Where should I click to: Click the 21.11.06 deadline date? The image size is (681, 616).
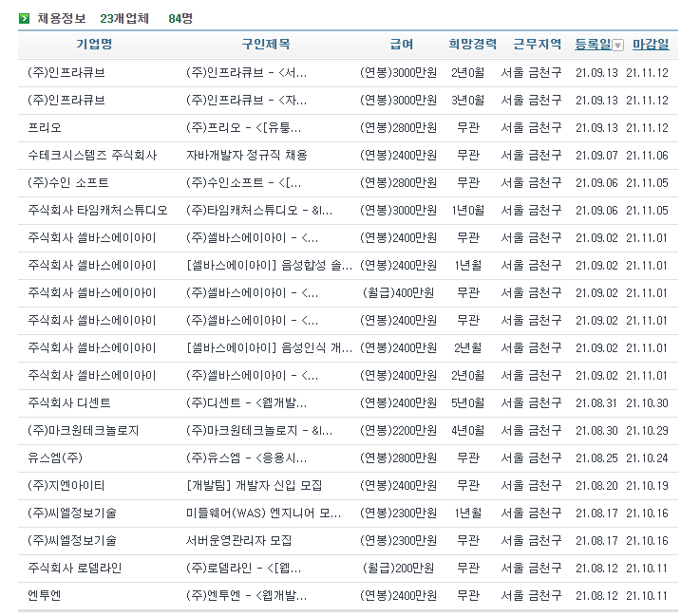[x=647, y=155]
